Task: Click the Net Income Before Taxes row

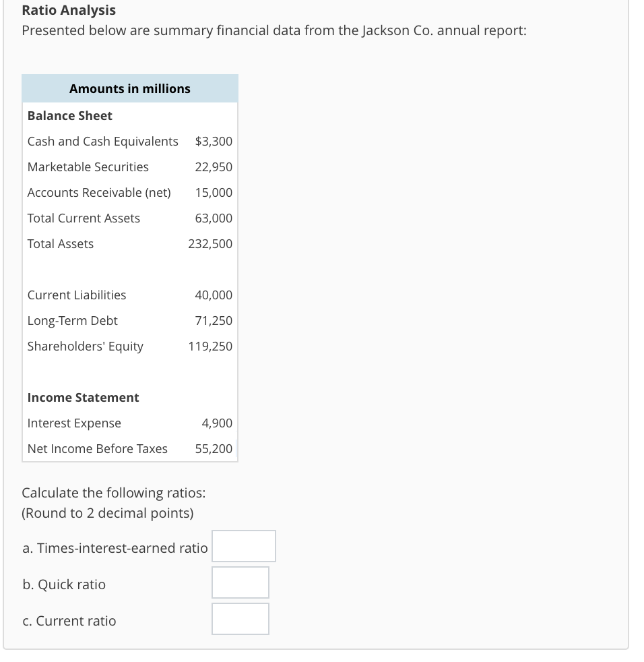Action: click(97, 448)
